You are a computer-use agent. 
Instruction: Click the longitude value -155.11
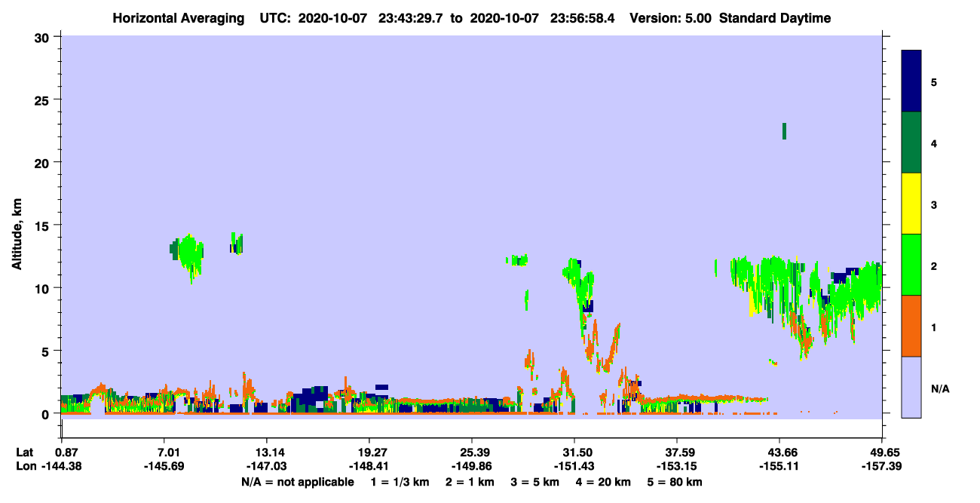779,467
